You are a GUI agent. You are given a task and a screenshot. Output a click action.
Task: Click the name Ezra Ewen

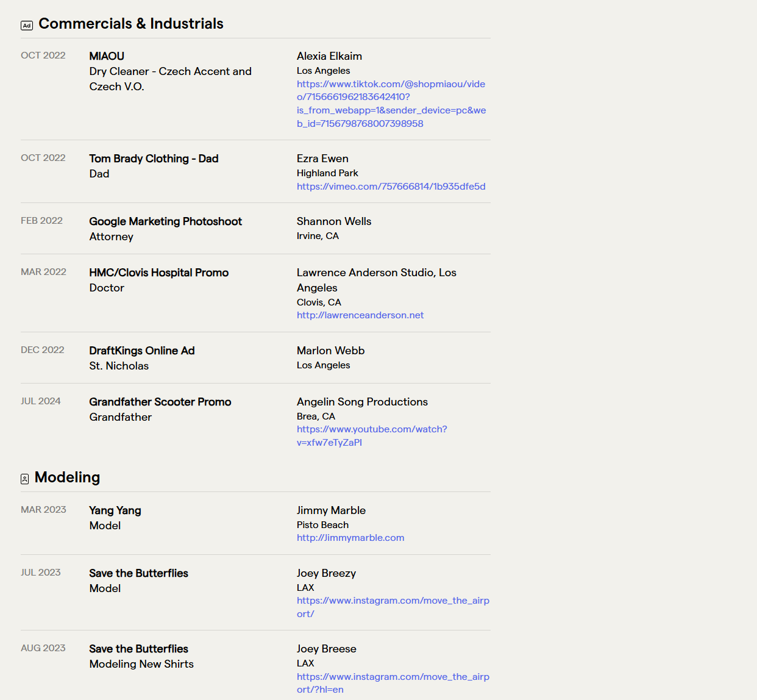point(323,159)
